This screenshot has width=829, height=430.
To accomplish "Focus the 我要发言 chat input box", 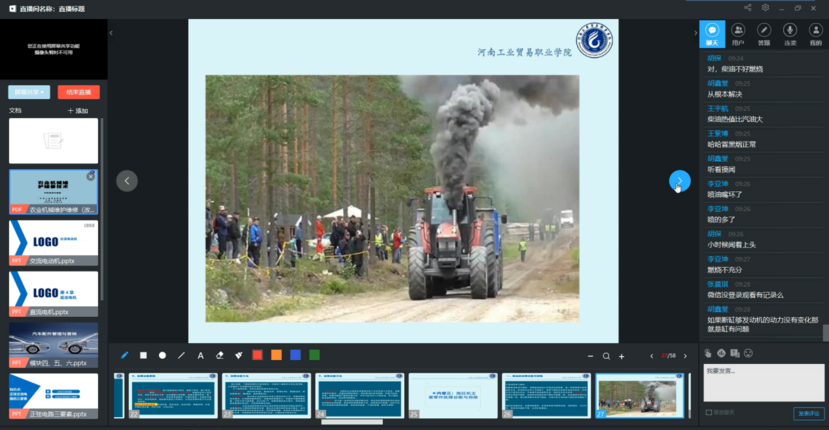I will [x=763, y=382].
